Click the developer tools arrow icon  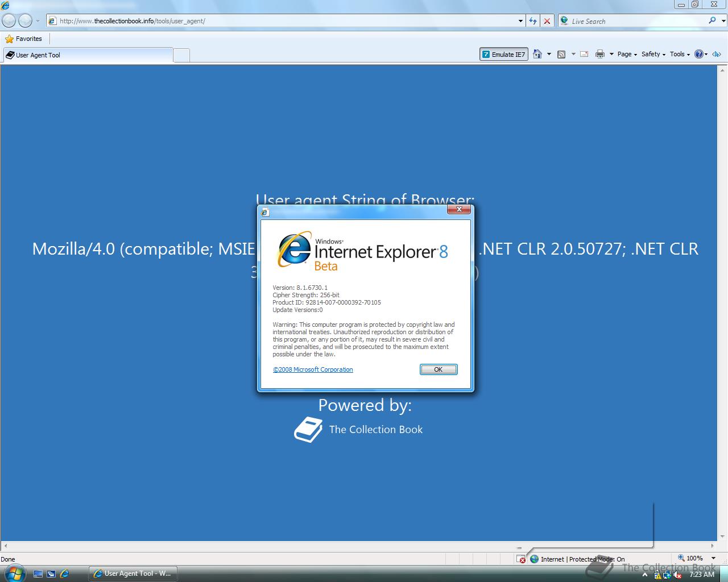coord(717,55)
